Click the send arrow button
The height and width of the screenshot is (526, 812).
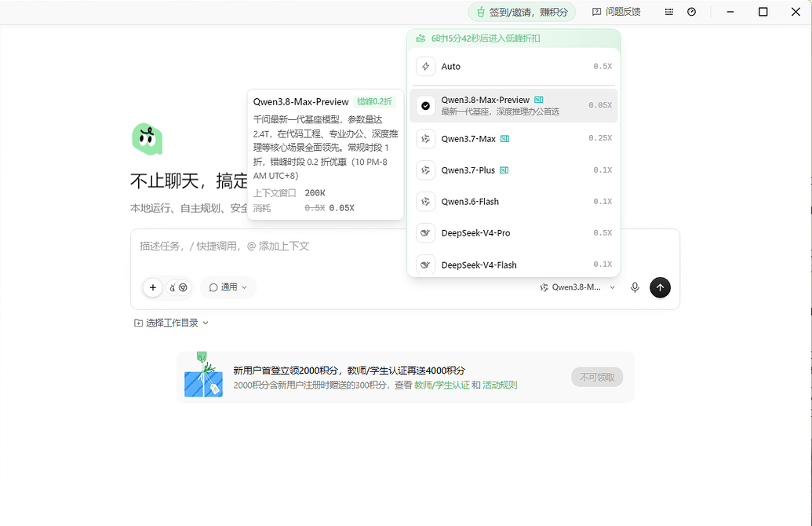pos(661,287)
